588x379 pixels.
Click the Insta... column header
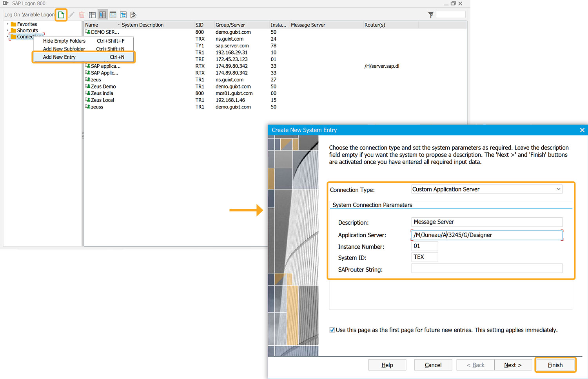pos(279,25)
